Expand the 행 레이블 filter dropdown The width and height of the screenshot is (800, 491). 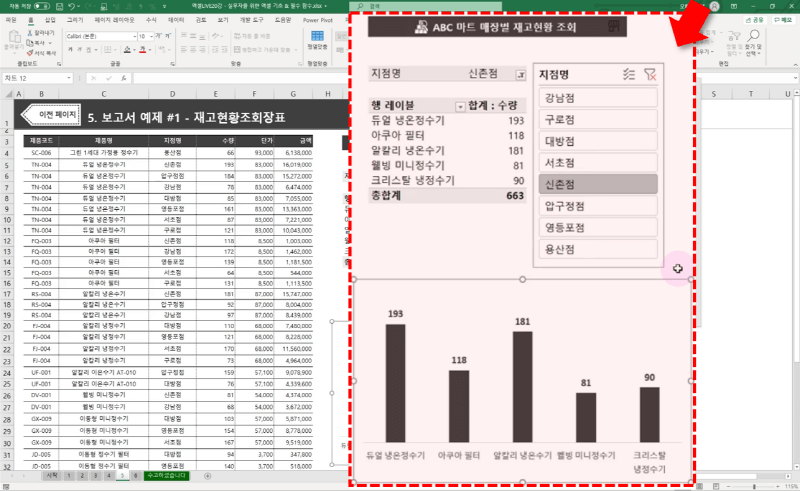pos(460,106)
